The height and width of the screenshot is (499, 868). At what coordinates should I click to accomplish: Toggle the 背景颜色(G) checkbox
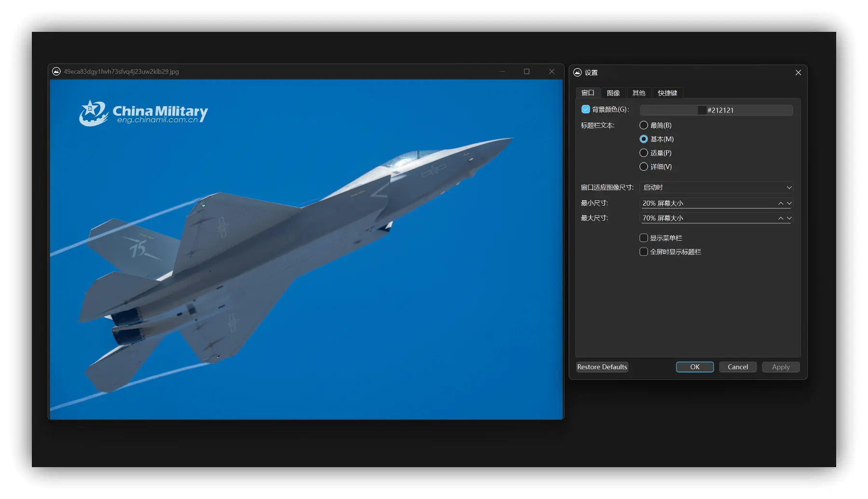[585, 110]
